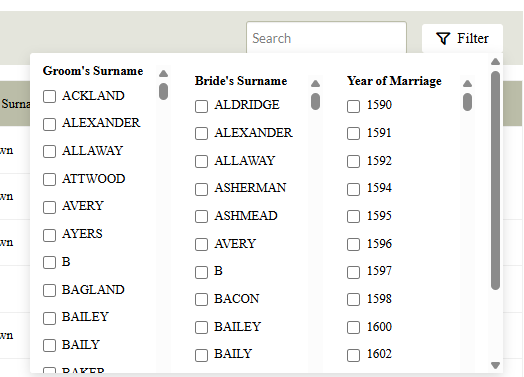The width and height of the screenshot is (524, 377).
Task: Focus the Search input field
Action: pyautogui.click(x=326, y=38)
